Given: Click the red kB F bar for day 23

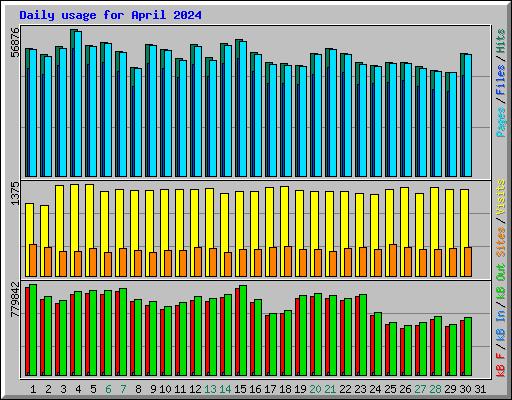Looking at the screenshot, I should pyautogui.click(x=357, y=336).
